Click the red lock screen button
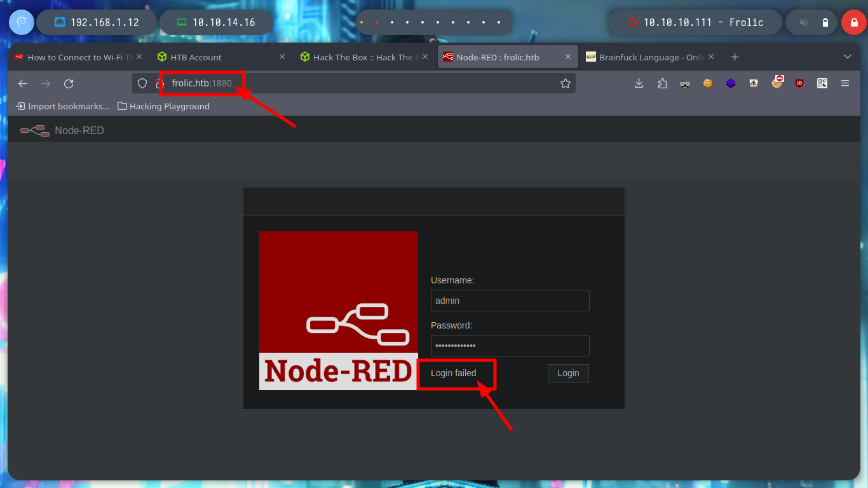 click(853, 22)
